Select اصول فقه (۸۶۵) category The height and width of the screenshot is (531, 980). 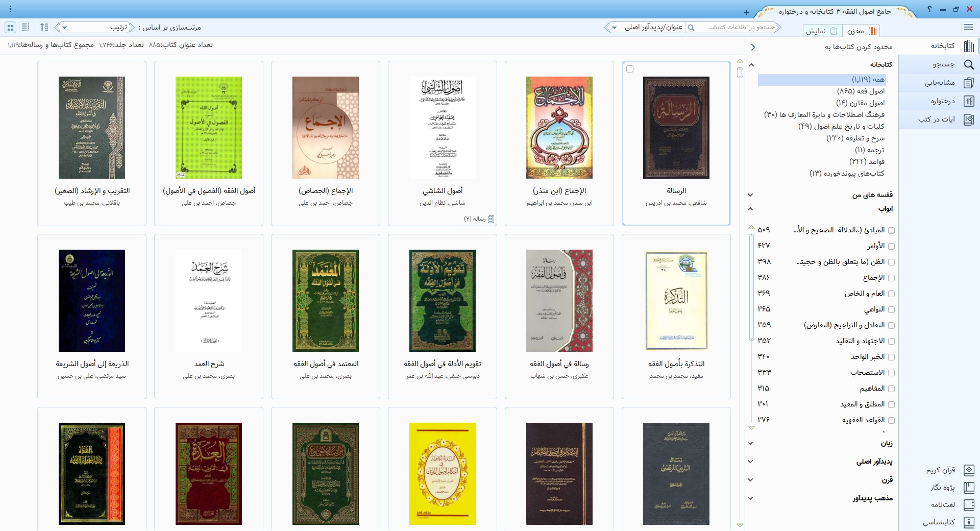(x=861, y=91)
